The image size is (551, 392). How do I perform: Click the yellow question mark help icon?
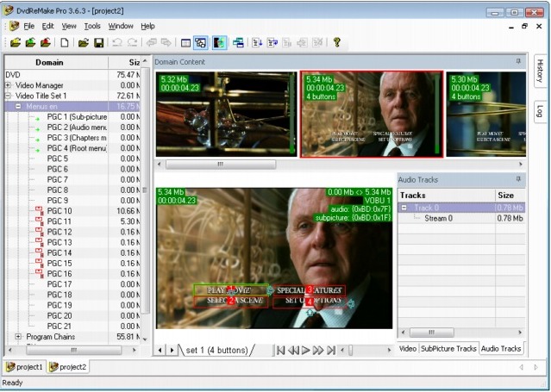click(336, 42)
